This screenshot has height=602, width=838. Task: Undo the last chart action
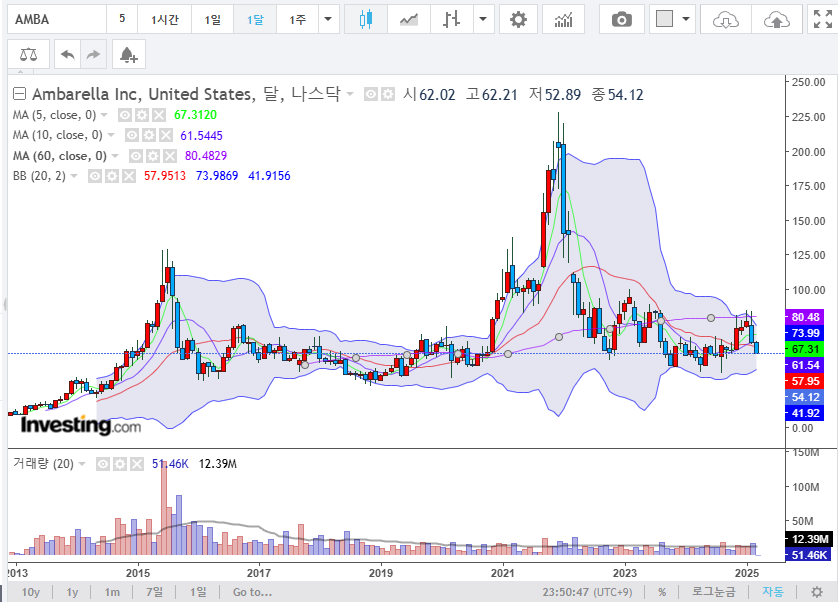tap(66, 54)
